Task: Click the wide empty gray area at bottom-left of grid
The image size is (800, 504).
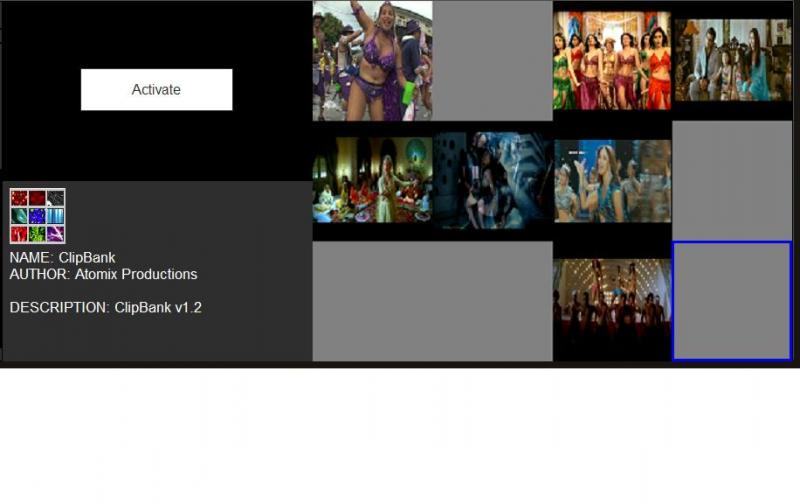Action: [x=432, y=300]
